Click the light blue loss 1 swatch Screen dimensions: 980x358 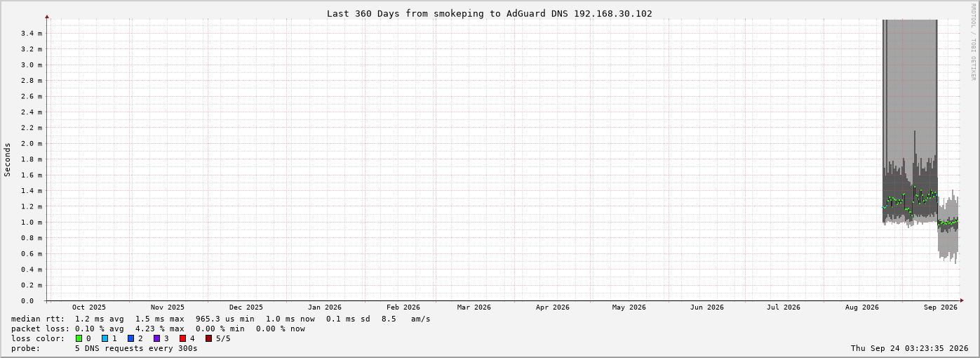click(x=105, y=338)
